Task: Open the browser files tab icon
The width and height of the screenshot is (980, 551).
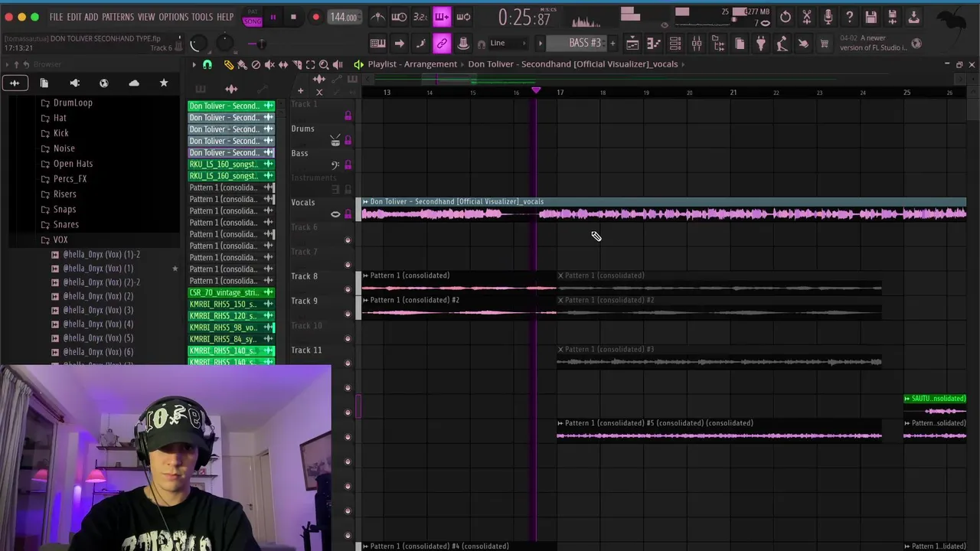Action: click(x=44, y=83)
